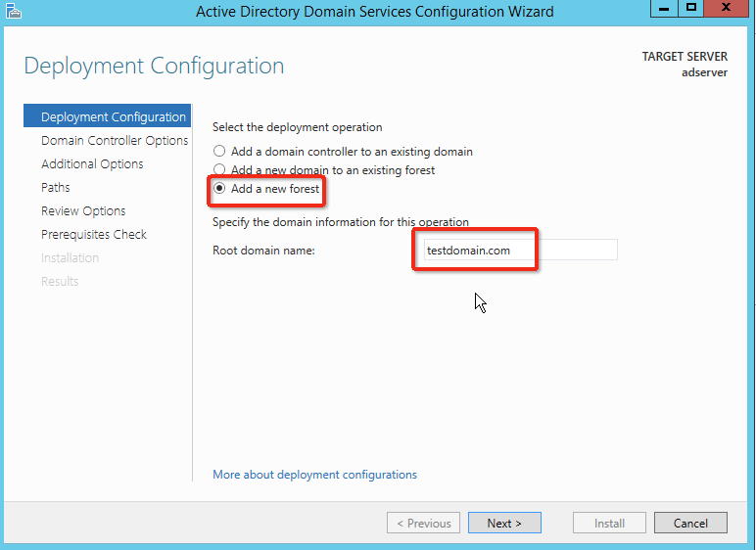Open the Prerequisites Check step

click(93, 235)
